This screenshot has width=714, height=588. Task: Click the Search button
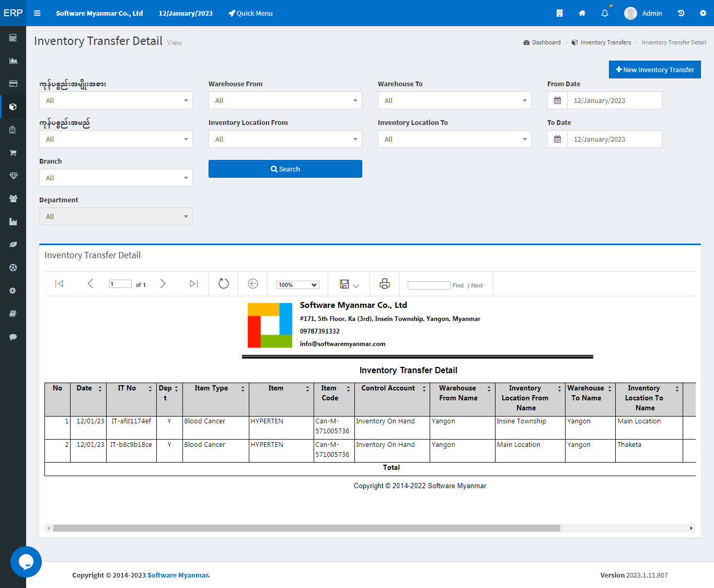pos(285,169)
